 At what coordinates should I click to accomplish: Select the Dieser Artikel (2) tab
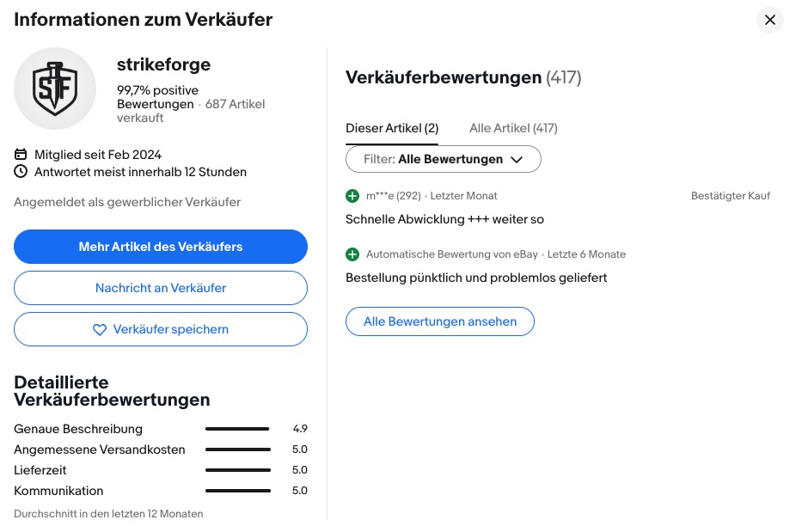[392, 128]
